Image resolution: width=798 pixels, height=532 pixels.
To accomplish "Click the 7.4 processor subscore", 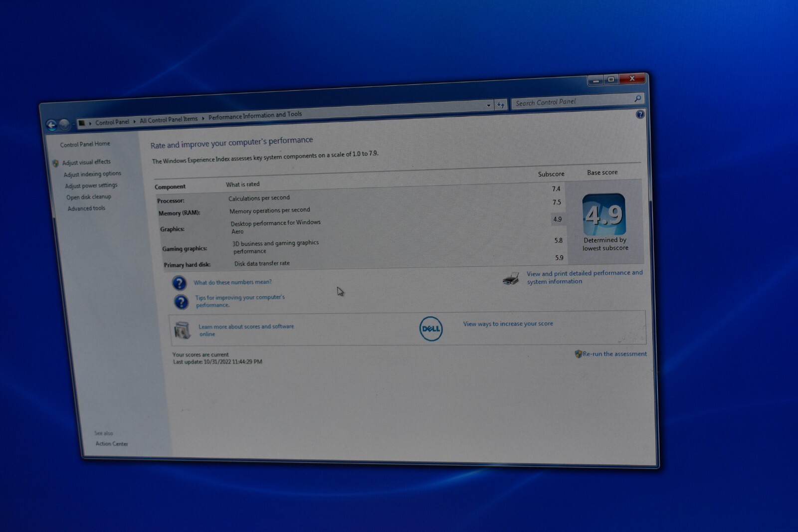I will click(556, 189).
